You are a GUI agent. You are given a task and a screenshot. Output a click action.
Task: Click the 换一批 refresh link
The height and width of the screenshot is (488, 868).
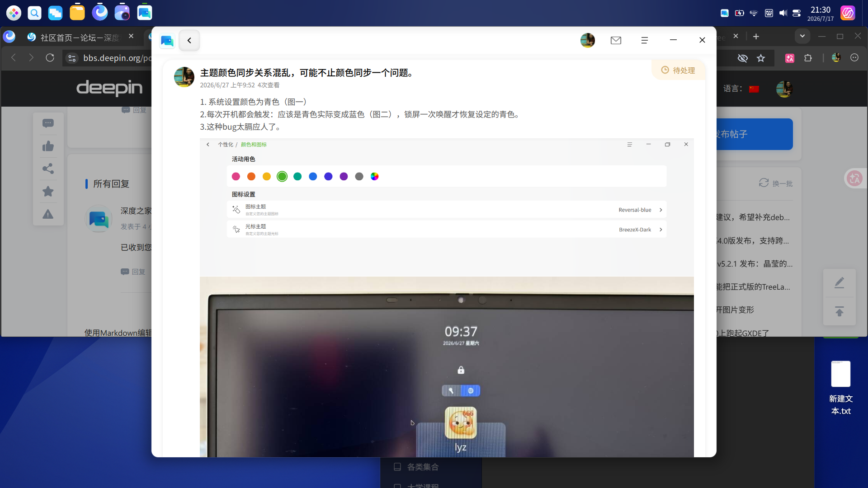click(776, 183)
